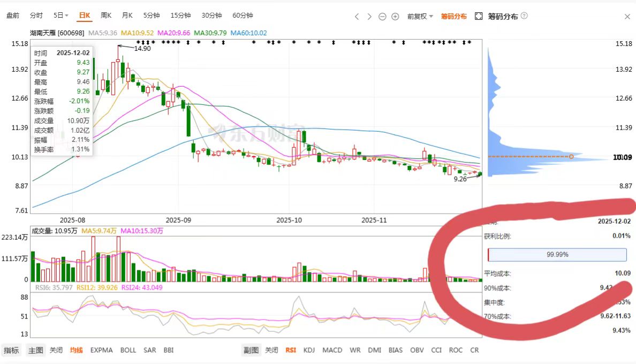Open the 前复权 adjustment dropdown
Screen dimensions: 636x364
(420, 17)
